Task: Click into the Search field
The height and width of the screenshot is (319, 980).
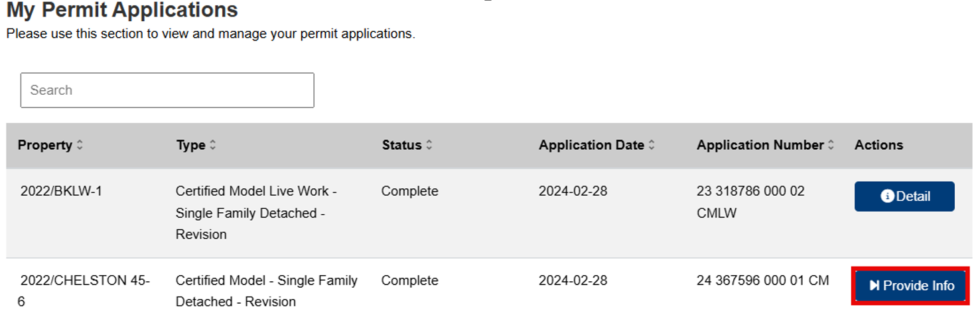Action: click(167, 90)
